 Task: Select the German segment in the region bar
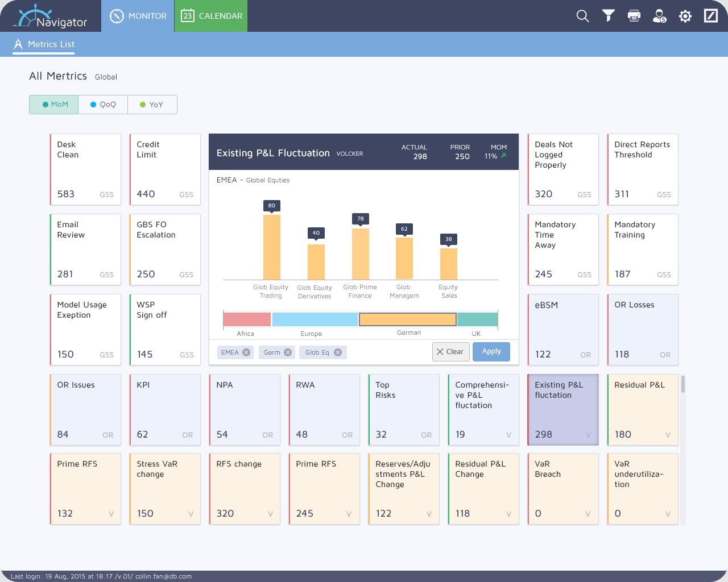(x=408, y=319)
